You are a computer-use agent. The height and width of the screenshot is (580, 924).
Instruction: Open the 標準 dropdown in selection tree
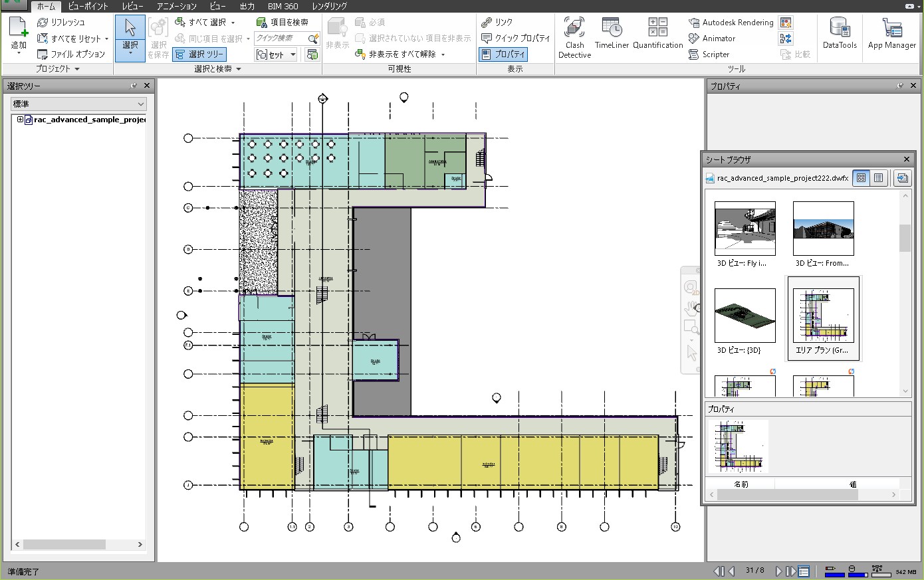tap(77, 104)
